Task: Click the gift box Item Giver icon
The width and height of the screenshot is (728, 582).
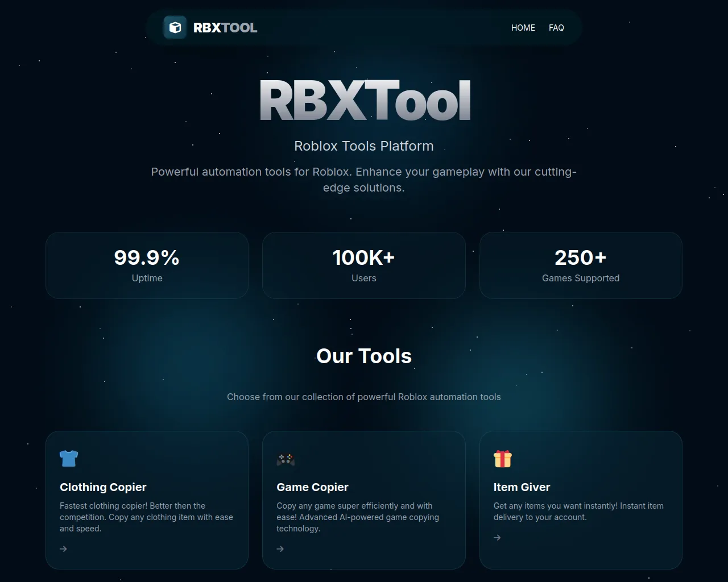Action: 503,459
